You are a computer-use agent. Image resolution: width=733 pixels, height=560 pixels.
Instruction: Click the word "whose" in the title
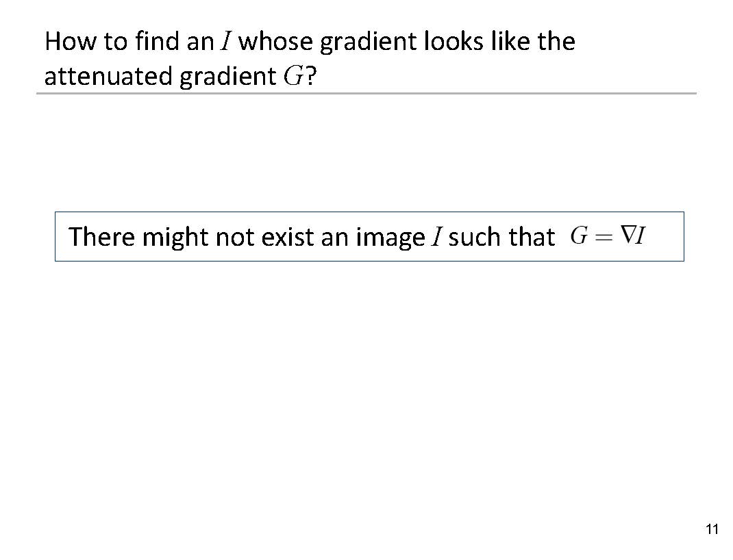point(275,42)
